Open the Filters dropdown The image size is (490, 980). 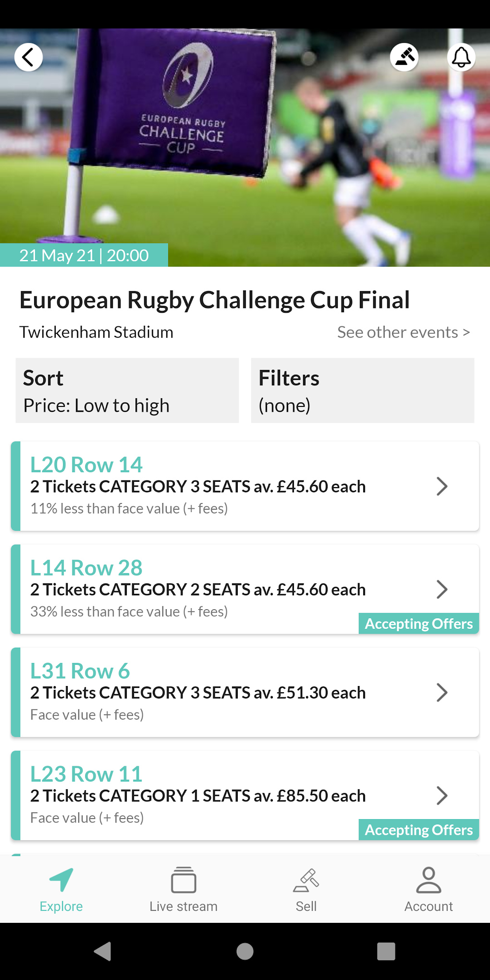[x=363, y=391]
